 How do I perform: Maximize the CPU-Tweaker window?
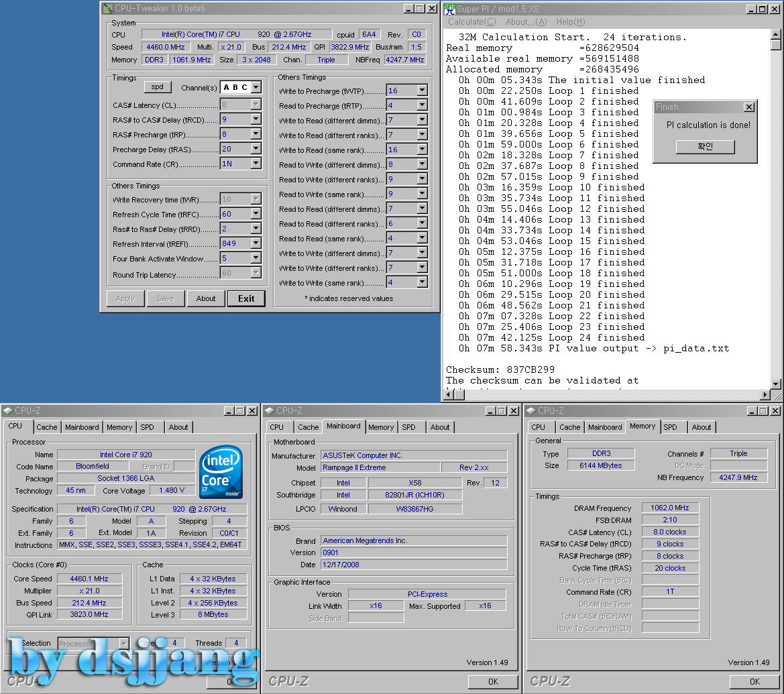pos(420,9)
